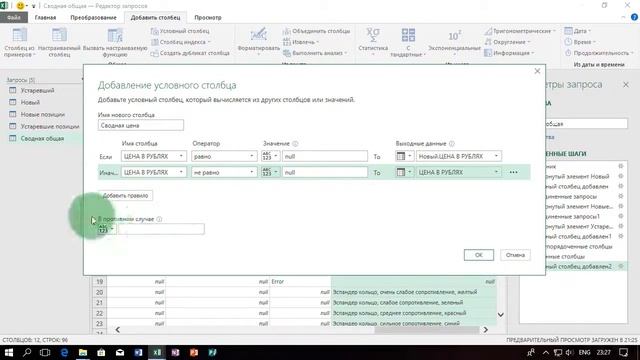This screenshot has width=640, height=360.
Task: Open File Explorer from taskbar
Action: pos(83,352)
